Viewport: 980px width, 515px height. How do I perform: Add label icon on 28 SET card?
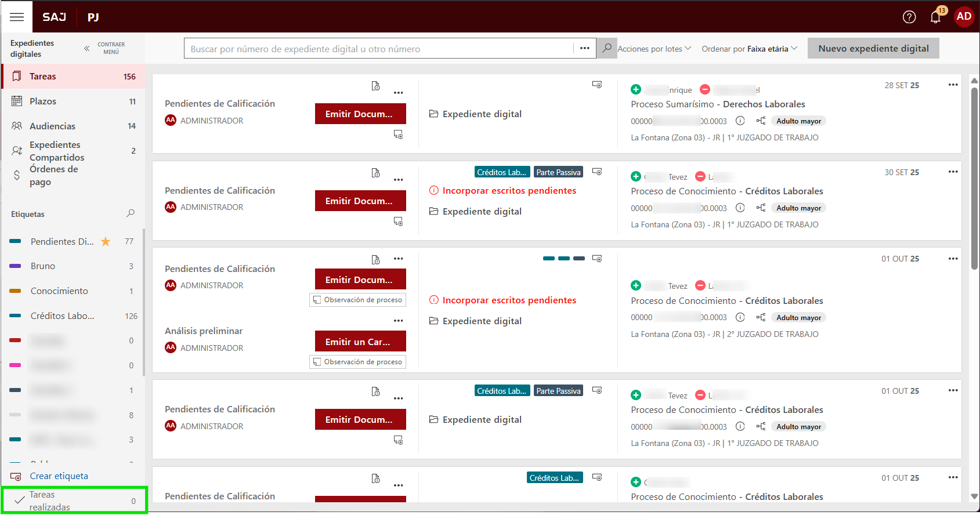click(x=597, y=85)
